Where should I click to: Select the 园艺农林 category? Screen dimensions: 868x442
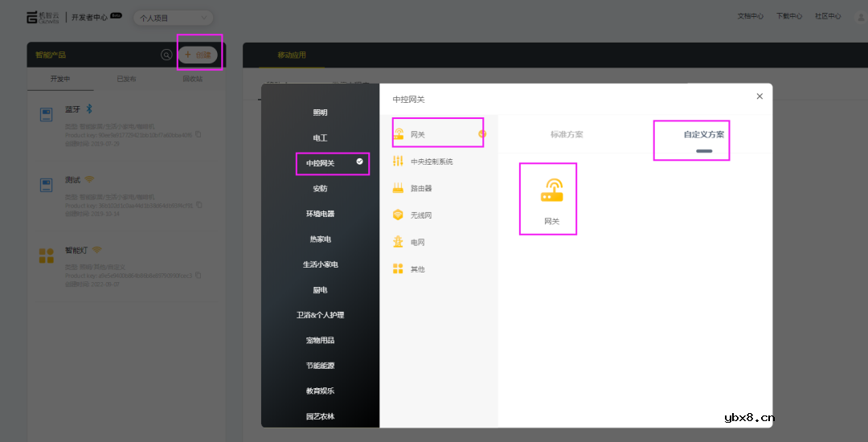tap(320, 416)
